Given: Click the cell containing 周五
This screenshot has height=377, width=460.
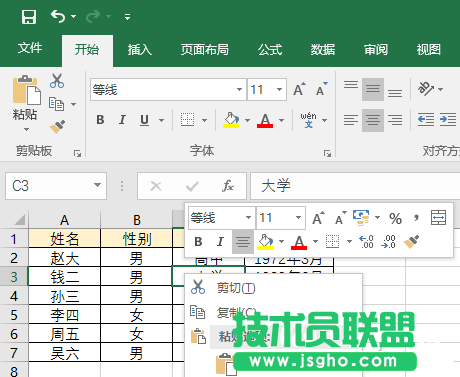Looking at the screenshot, I should 65,334.
